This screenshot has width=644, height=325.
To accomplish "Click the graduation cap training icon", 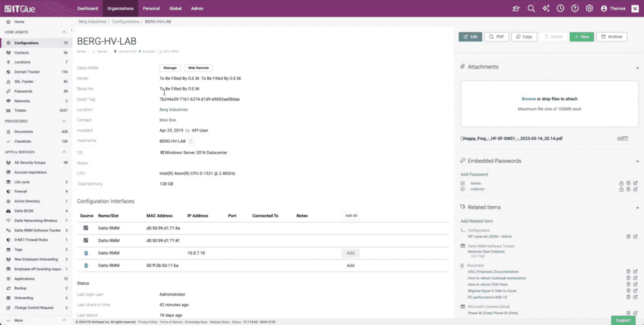I will click(516, 9).
